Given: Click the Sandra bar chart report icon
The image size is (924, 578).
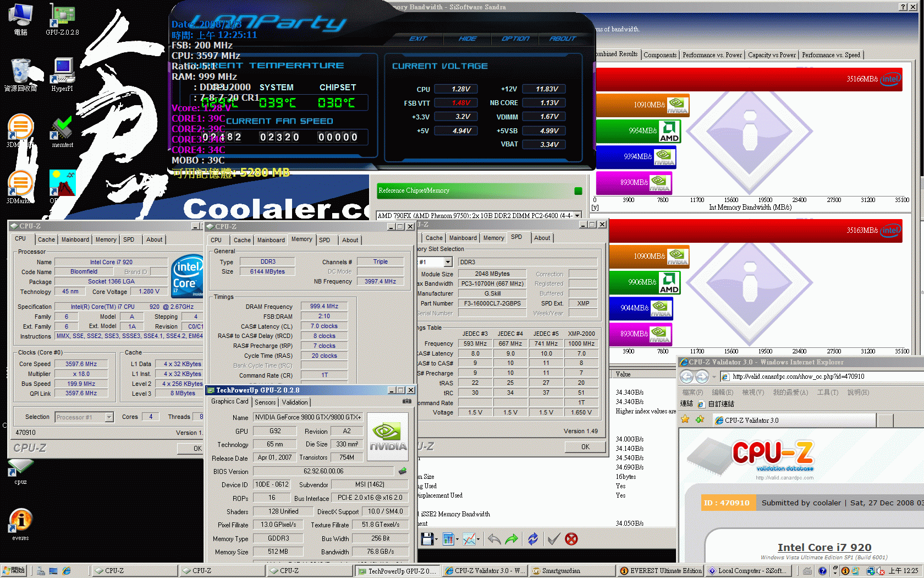Looking at the screenshot, I should [x=448, y=539].
